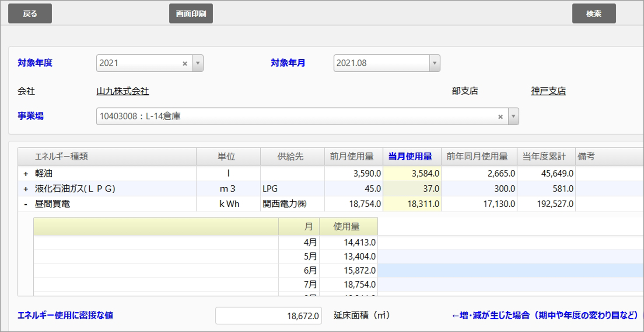
Task: Clear the 事業場 selection with x icon
Action: [500, 117]
